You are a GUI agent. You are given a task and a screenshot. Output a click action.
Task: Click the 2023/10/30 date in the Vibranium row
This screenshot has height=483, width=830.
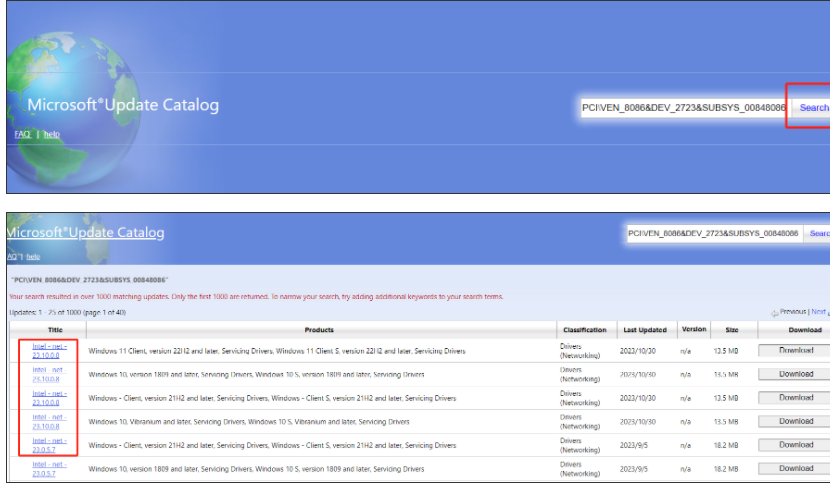(638, 422)
